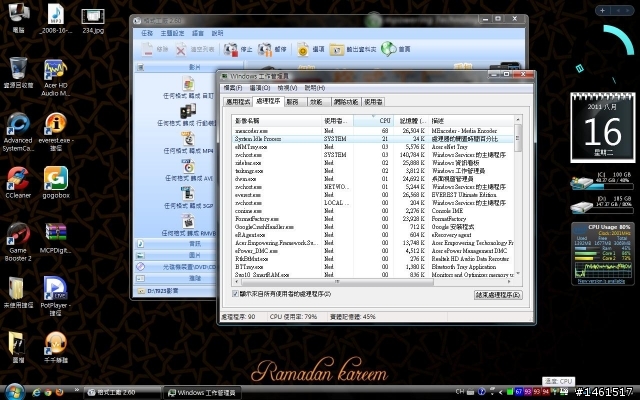
Task: Open the MCPDigit WinRAR archive desktop icon
Action: point(56,238)
